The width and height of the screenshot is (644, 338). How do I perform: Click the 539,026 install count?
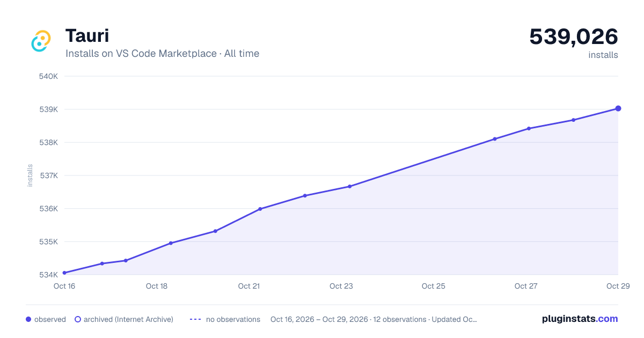[x=574, y=36]
